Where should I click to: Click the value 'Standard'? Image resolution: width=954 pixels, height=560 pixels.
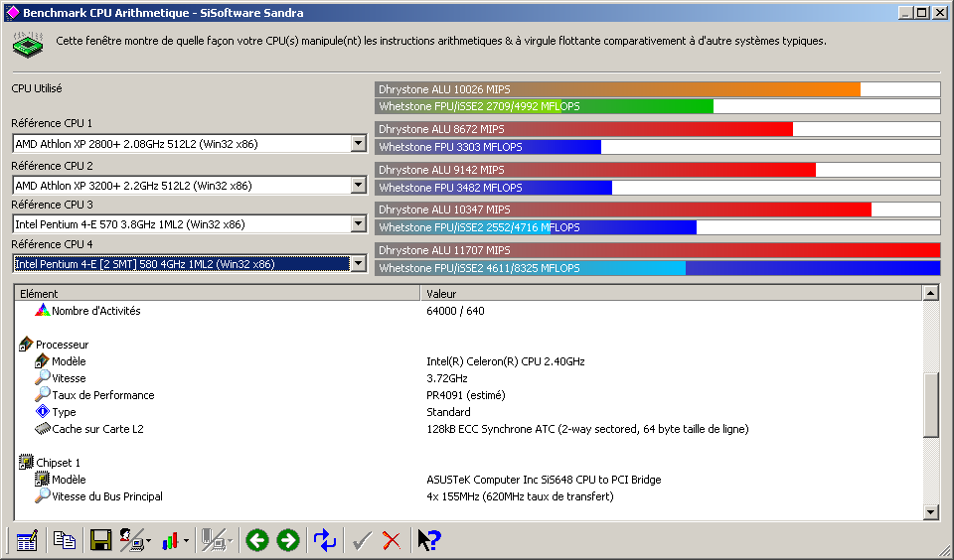(448, 412)
